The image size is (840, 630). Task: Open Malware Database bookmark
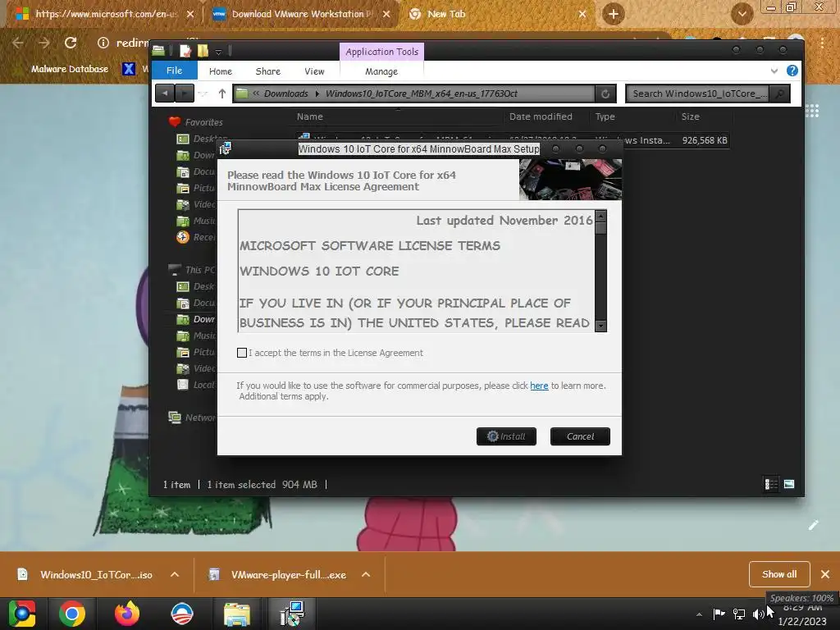click(69, 69)
